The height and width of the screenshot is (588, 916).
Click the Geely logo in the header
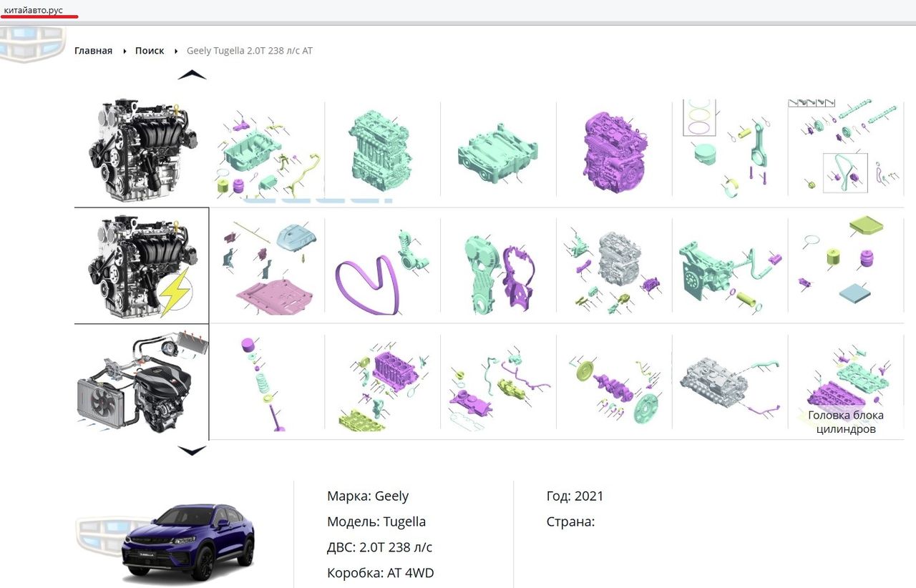pyautogui.click(x=32, y=44)
